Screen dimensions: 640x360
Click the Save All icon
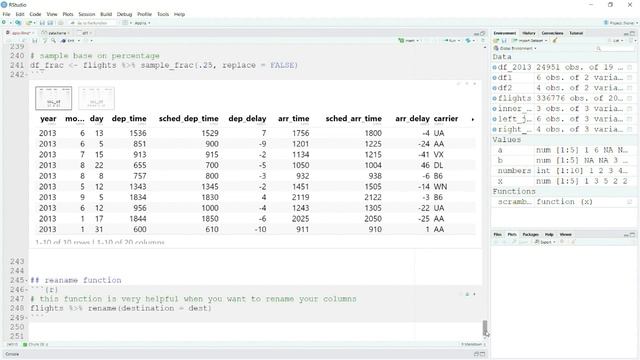click(50, 23)
